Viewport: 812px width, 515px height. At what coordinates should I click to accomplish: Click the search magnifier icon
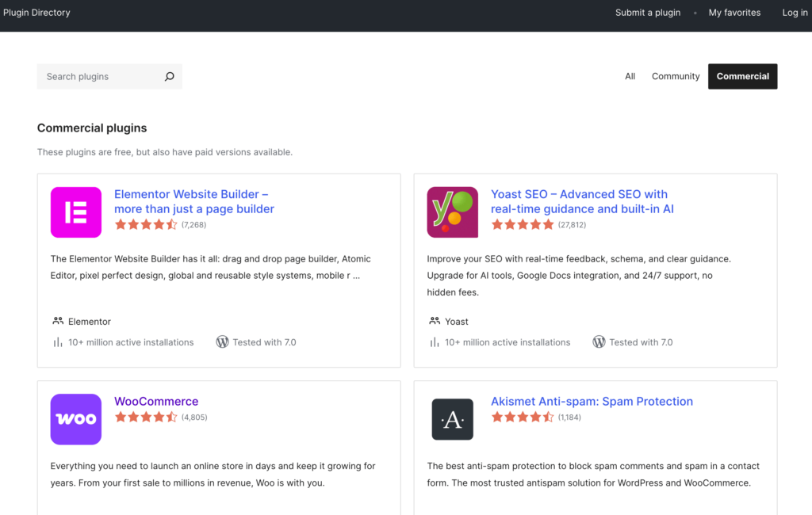tap(170, 77)
